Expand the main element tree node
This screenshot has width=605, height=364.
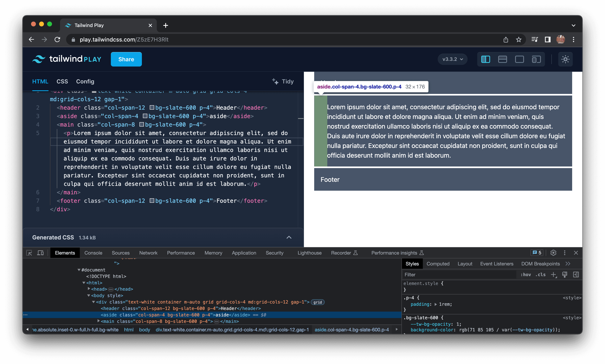(x=98, y=321)
